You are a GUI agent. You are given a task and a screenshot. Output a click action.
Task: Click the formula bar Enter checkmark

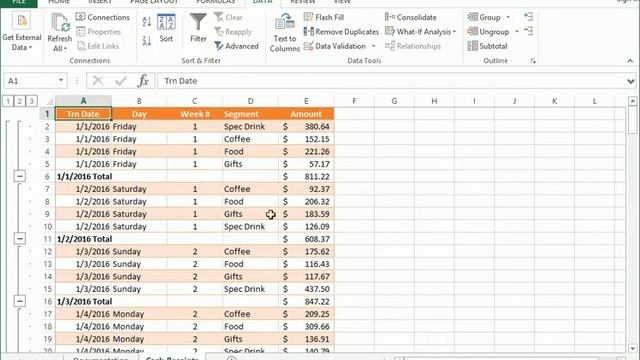121,81
